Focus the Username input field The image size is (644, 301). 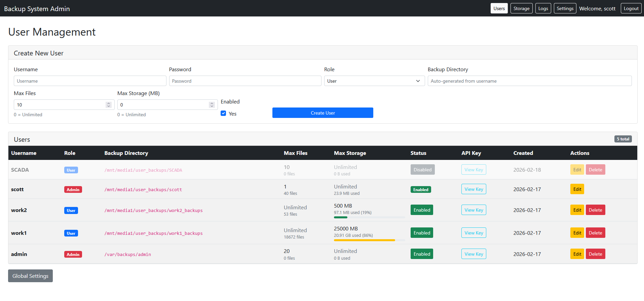[90, 81]
